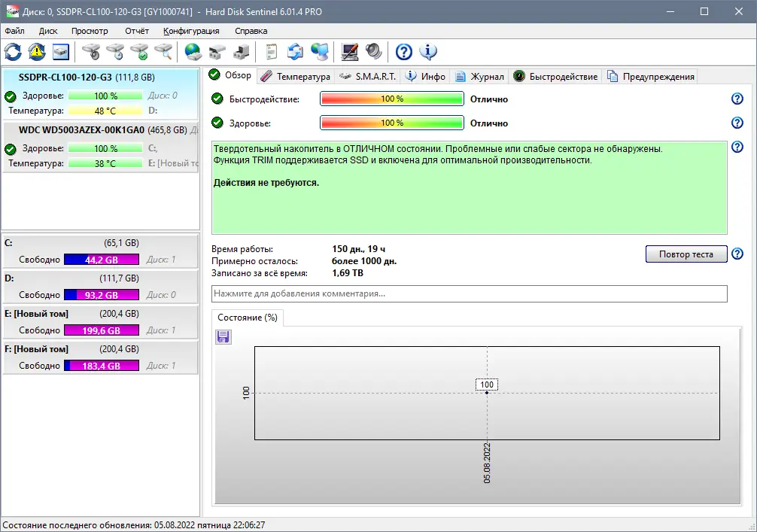Open the Конфигурация menu
The height and width of the screenshot is (532, 757).
(x=191, y=31)
